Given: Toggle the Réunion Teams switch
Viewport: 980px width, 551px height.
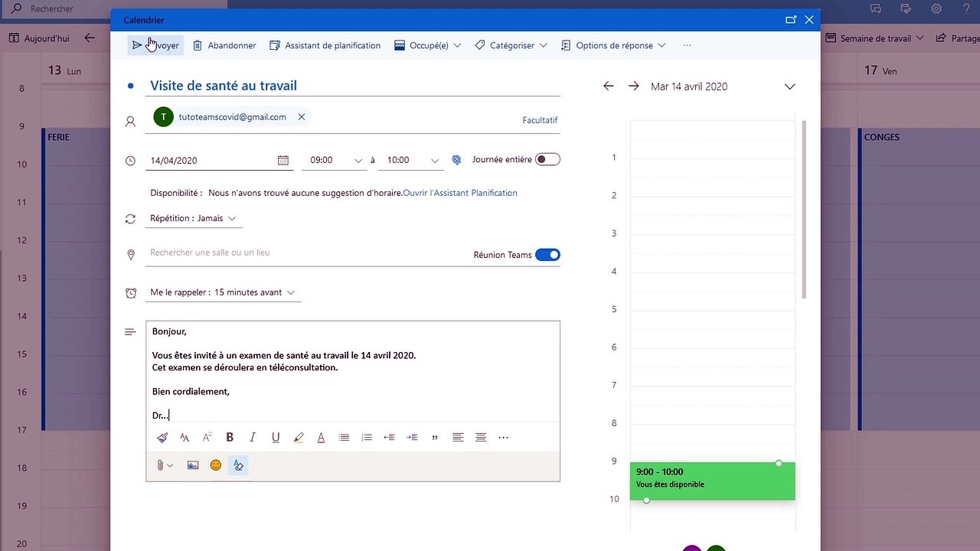Looking at the screenshot, I should 547,255.
